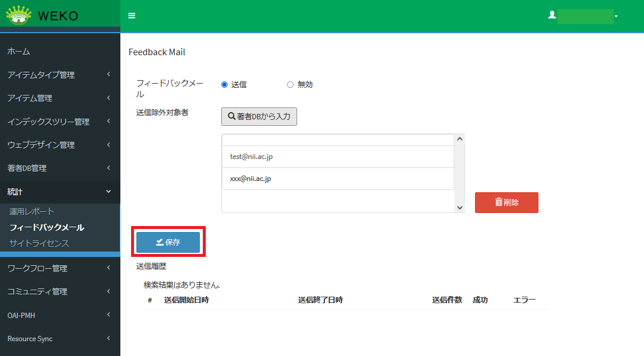
Task: Expand the ワークフロー管理 sidebar menu
Action: click(59, 268)
